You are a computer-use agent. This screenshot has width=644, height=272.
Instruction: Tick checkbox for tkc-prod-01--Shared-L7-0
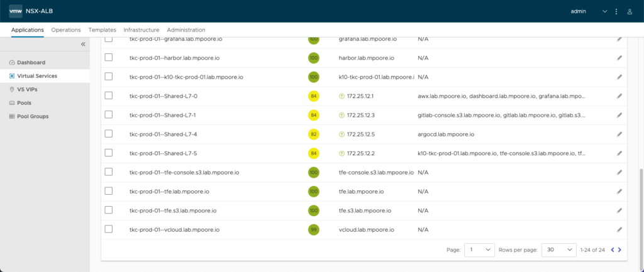coord(108,95)
